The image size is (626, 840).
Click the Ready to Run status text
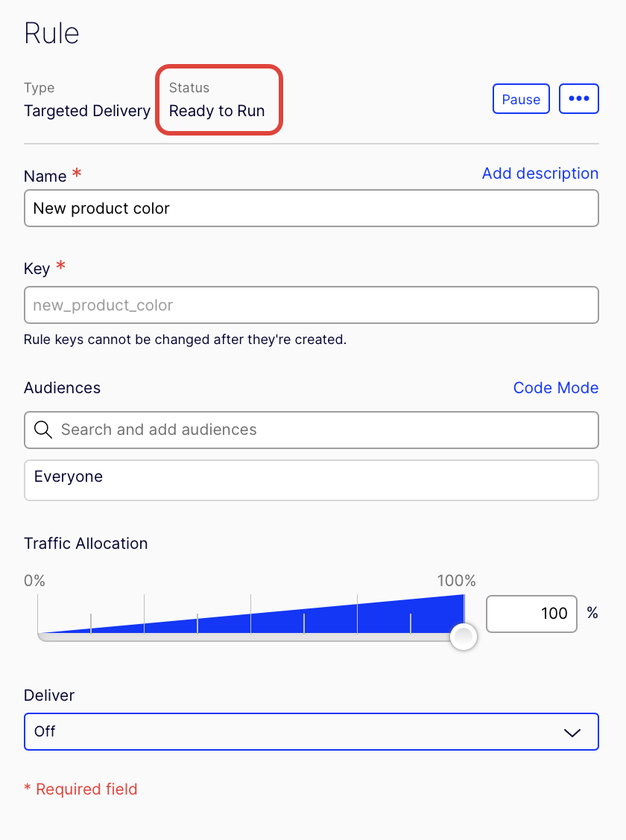coord(217,111)
